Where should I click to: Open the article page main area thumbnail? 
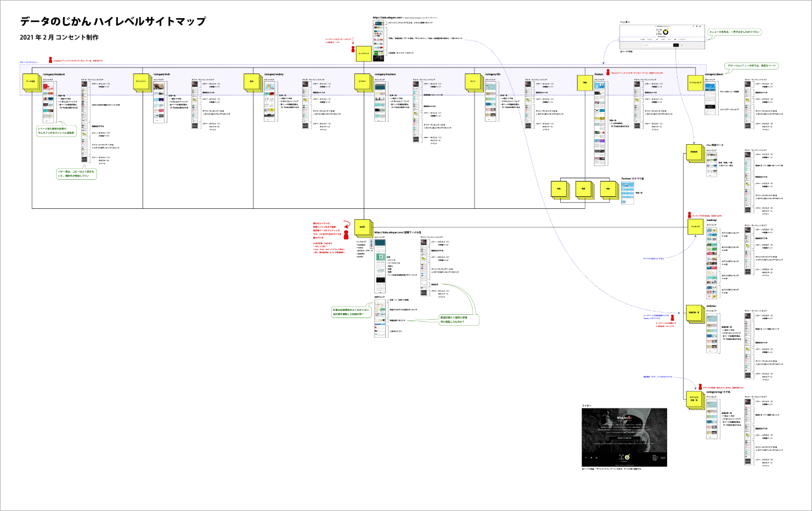pos(380,266)
